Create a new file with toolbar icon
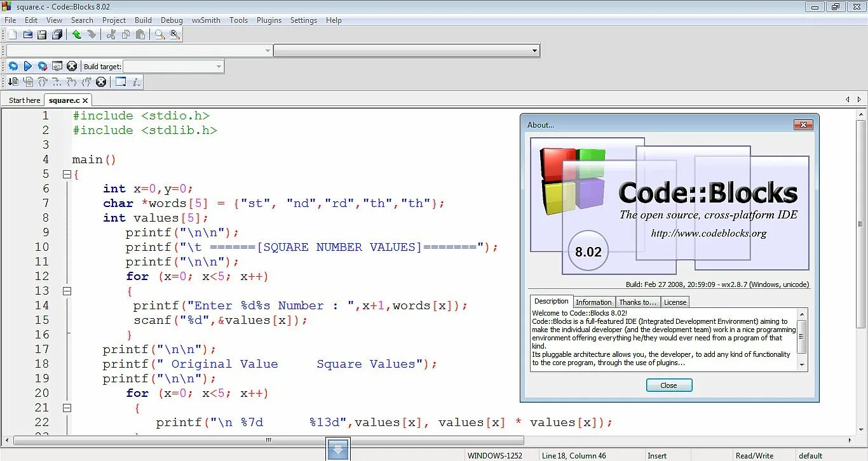This screenshot has height=461, width=868. pos(12,35)
